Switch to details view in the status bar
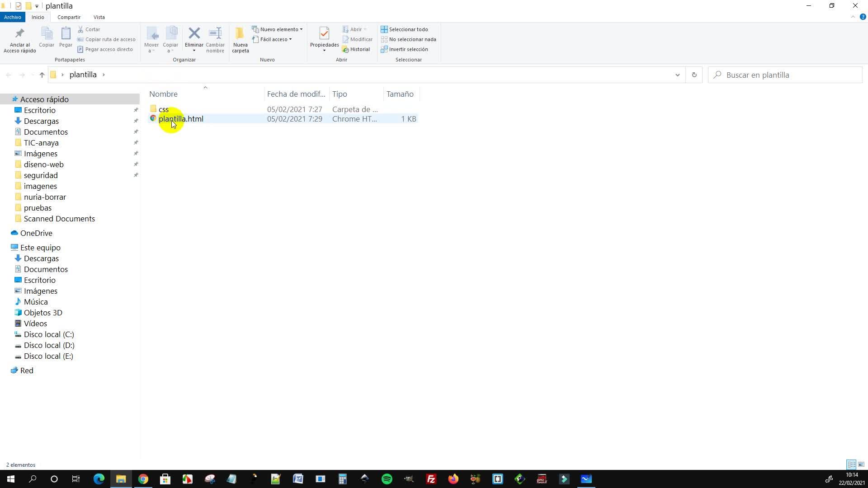Viewport: 868px width, 488px height. point(851,465)
